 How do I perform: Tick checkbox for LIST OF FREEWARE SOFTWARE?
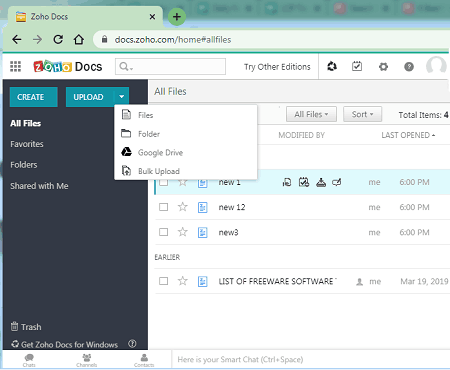pyautogui.click(x=163, y=281)
